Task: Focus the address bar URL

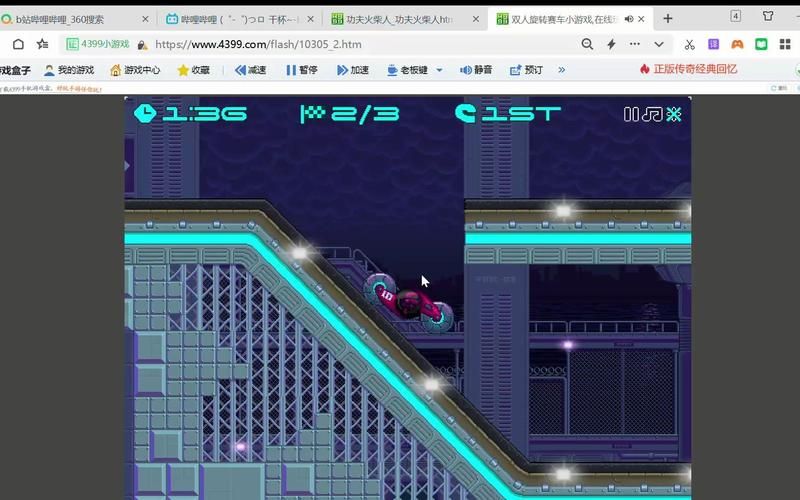Action: point(258,44)
